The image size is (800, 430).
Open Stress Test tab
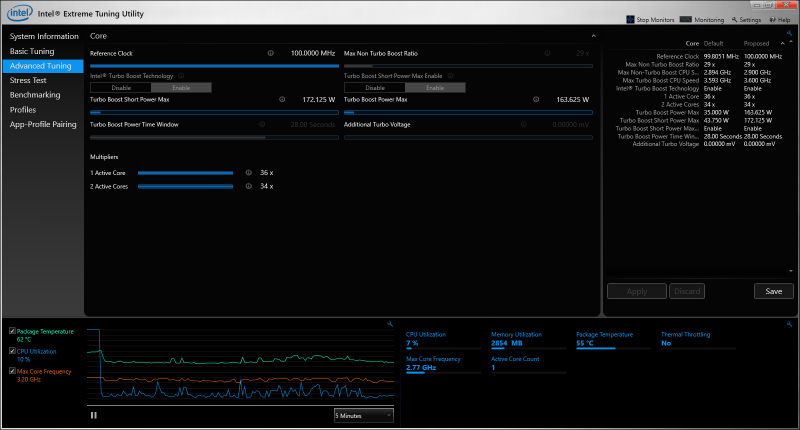(x=28, y=80)
